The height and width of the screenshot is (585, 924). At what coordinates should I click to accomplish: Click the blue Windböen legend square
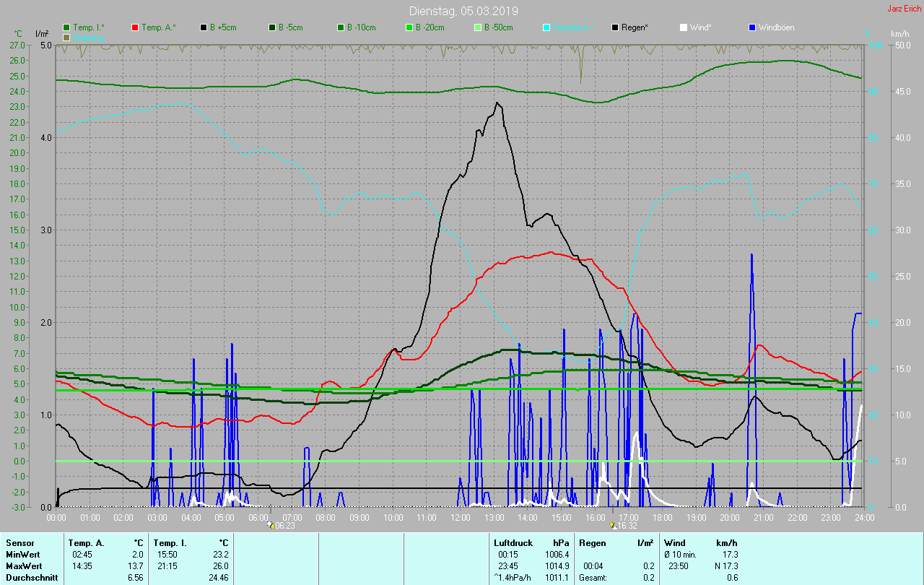pos(752,27)
